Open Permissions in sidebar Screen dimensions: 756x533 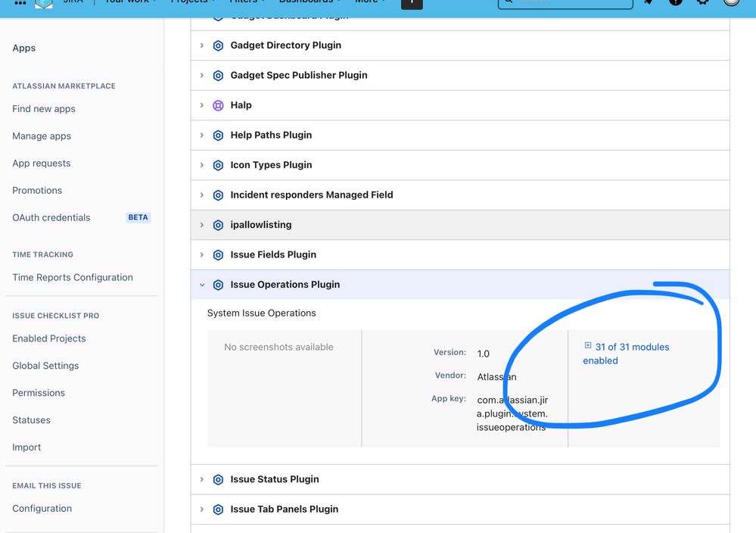[x=39, y=393]
